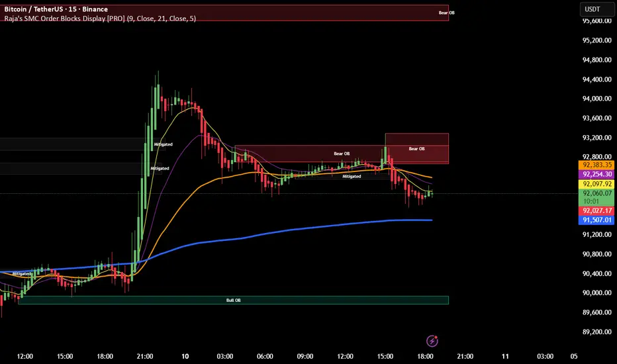Select the top Bear OB zone label
Screen dimensions: 617x364
(446, 13)
